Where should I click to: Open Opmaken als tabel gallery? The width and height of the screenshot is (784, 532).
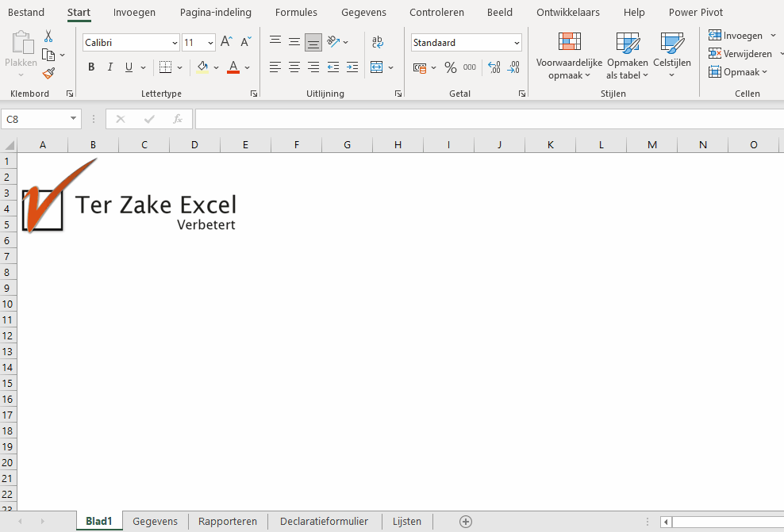[x=628, y=55]
